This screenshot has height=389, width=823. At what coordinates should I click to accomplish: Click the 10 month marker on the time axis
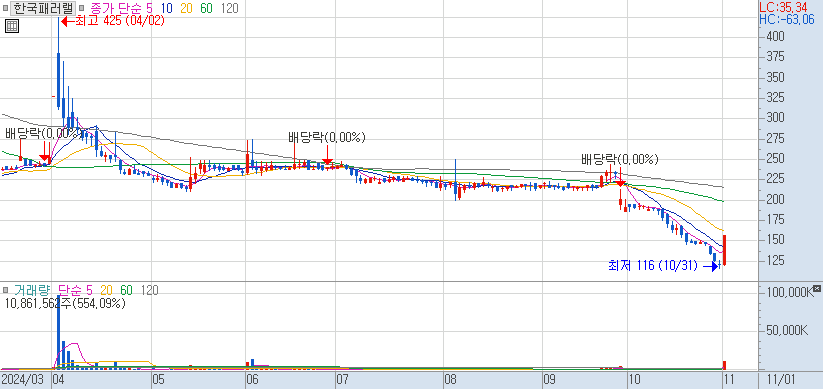pos(634,379)
